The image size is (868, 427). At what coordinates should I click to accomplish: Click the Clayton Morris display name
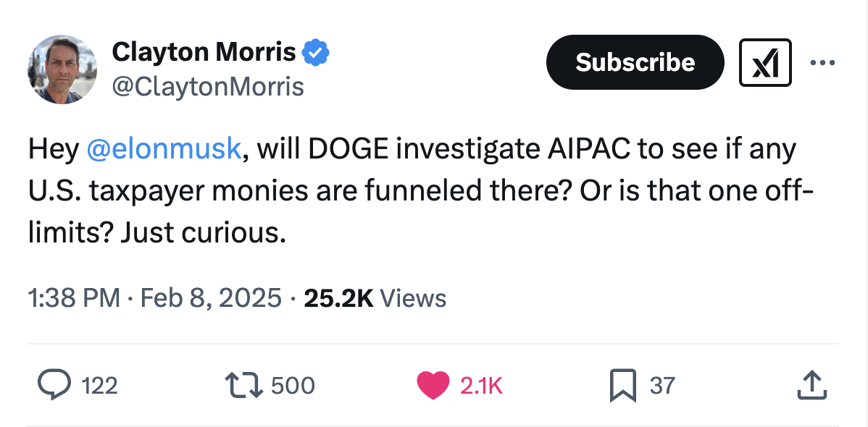pos(204,53)
